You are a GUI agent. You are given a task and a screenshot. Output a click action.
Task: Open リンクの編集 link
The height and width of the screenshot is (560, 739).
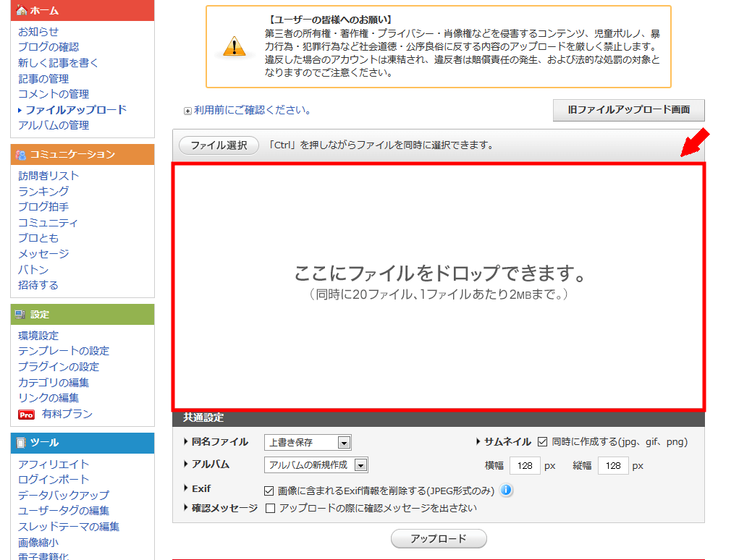[x=48, y=398]
